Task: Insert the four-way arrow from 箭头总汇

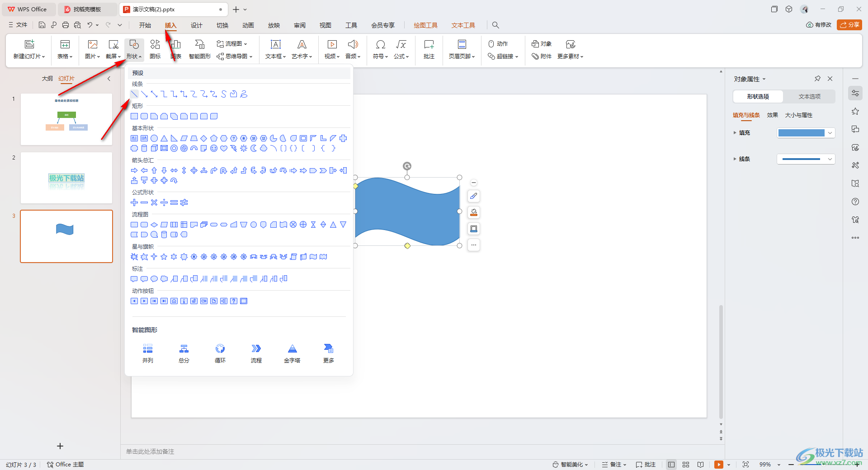Action: [194, 170]
